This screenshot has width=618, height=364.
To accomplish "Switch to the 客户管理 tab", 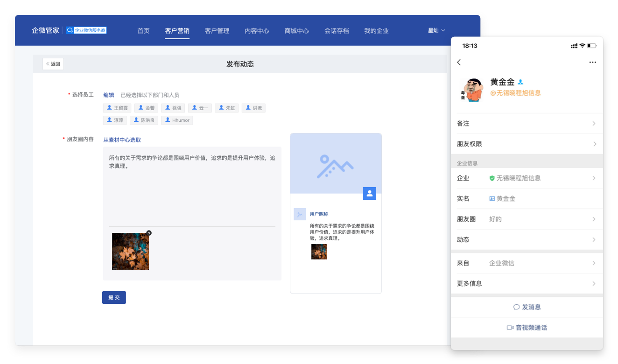I will 217,31.
